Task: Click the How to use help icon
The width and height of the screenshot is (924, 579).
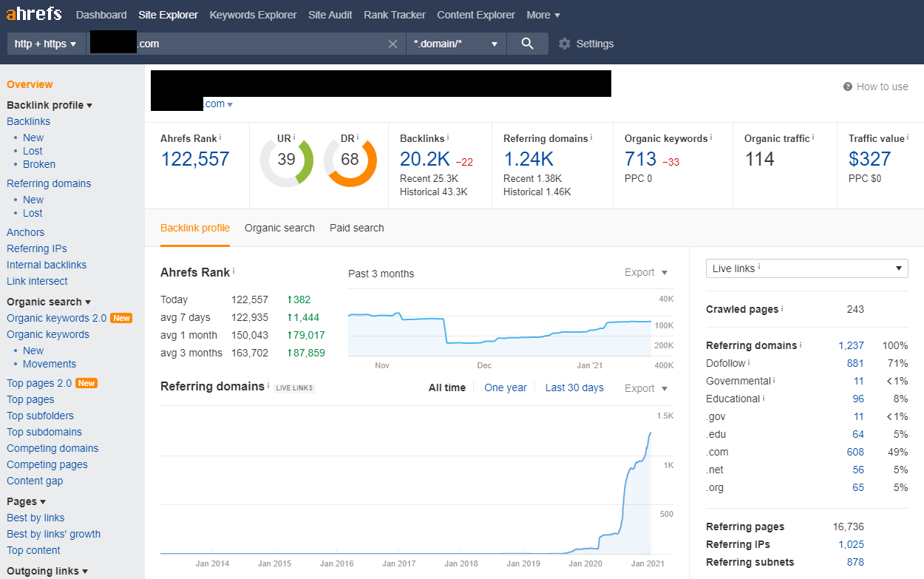Action: point(848,87)
